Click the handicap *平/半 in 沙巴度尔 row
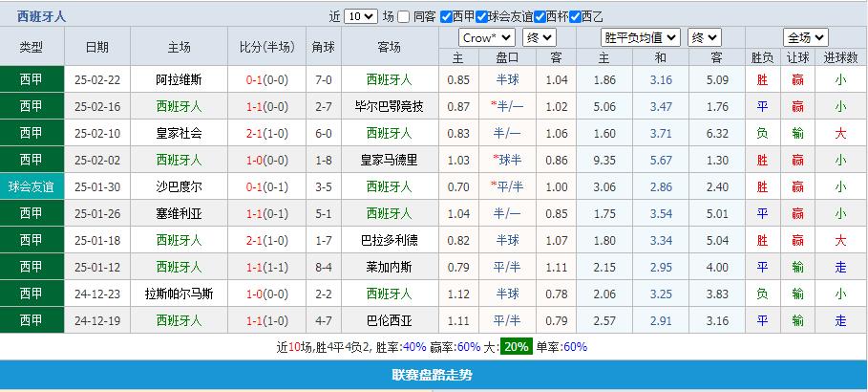868x392 pixels. pyautogui.click(x=507, y=186)
